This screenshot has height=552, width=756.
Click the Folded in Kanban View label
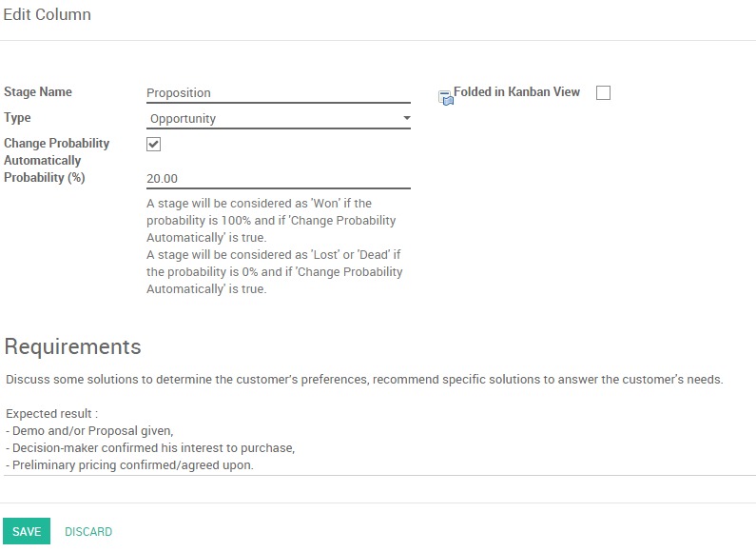(516, 92)
